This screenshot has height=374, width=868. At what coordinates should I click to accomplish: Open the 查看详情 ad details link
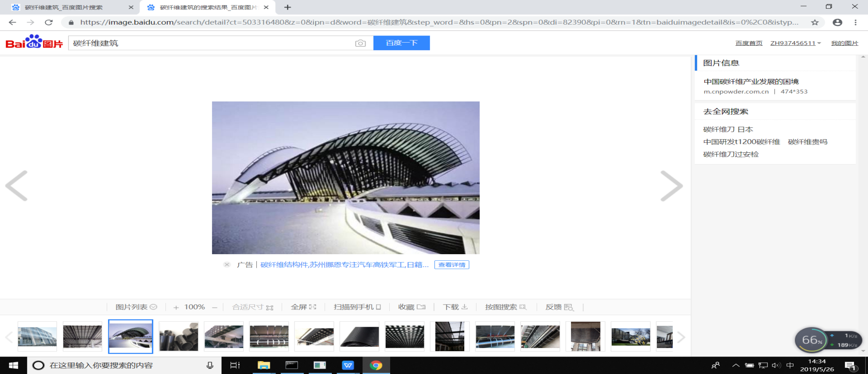click(452, 265)
